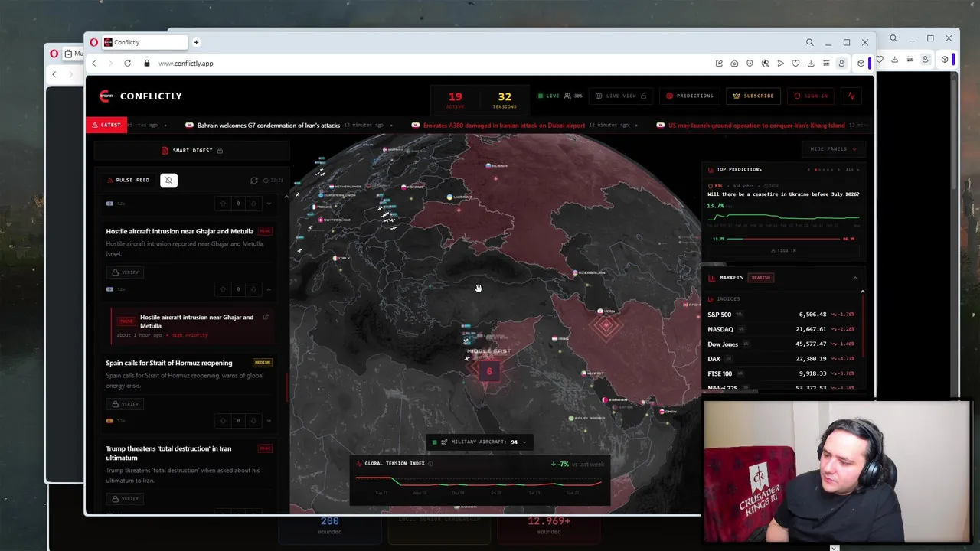
Task: Collapse the Markets panel with its chevron
Action: pyautogui.click(x=855, y=278)
